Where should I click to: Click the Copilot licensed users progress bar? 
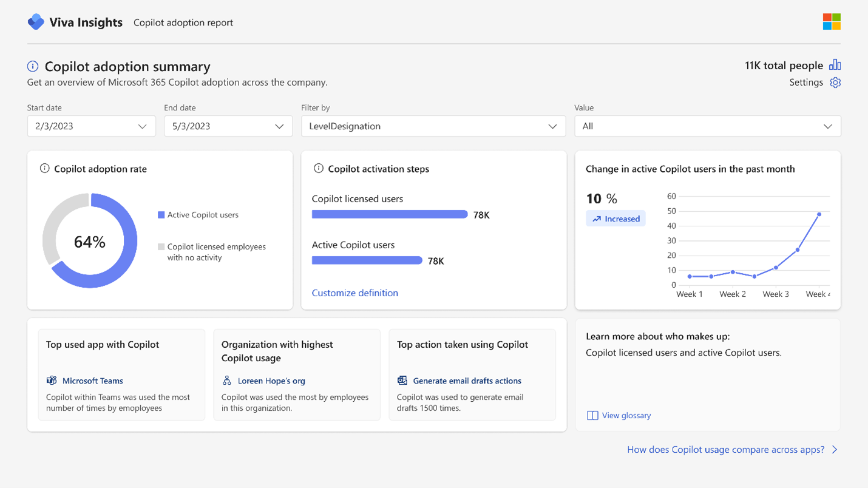tap(390, 214)
